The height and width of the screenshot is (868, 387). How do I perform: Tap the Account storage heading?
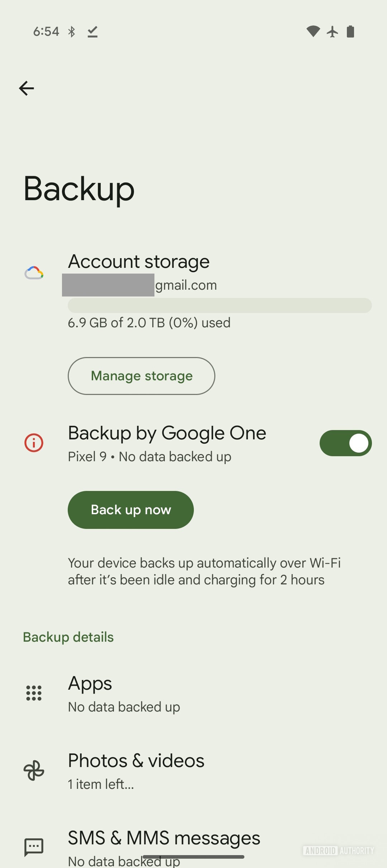point(139,261)
